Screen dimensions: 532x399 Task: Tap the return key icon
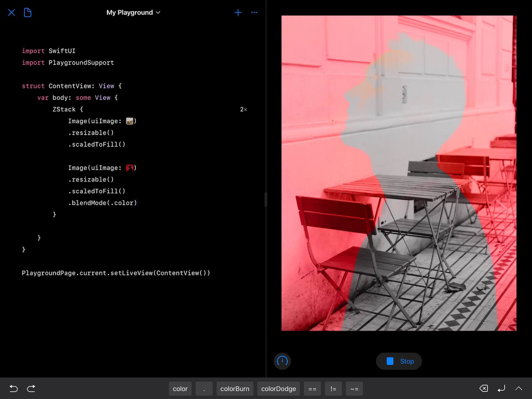point(501,389)
